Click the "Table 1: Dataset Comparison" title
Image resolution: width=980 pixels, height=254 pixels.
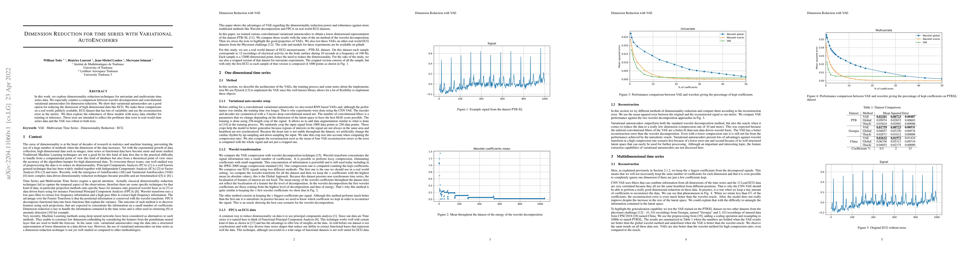coord(881,107)
